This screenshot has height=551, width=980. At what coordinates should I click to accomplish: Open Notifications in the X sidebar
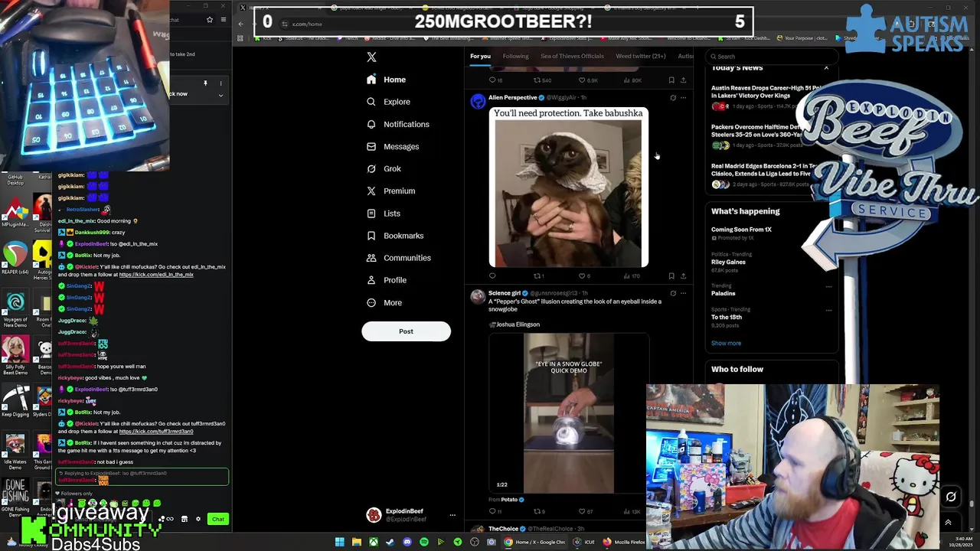click(397, 124)
